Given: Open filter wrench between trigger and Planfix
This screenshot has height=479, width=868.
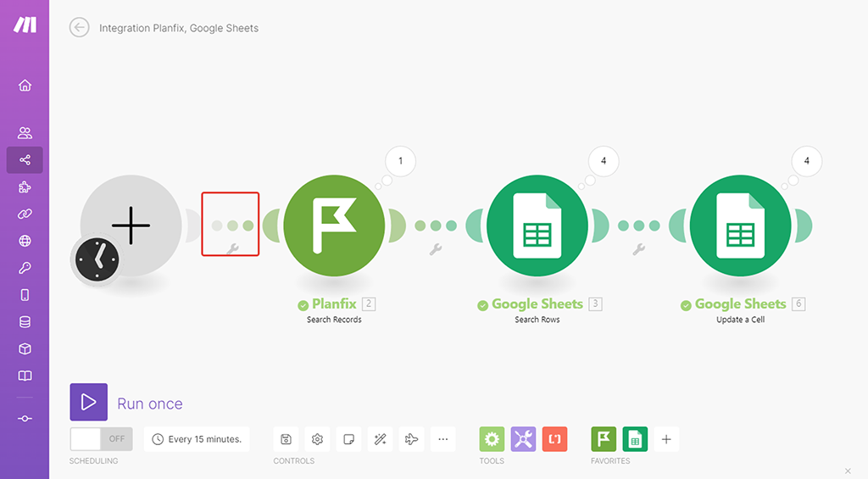Looking at the screenshot, I should point(232,249).
